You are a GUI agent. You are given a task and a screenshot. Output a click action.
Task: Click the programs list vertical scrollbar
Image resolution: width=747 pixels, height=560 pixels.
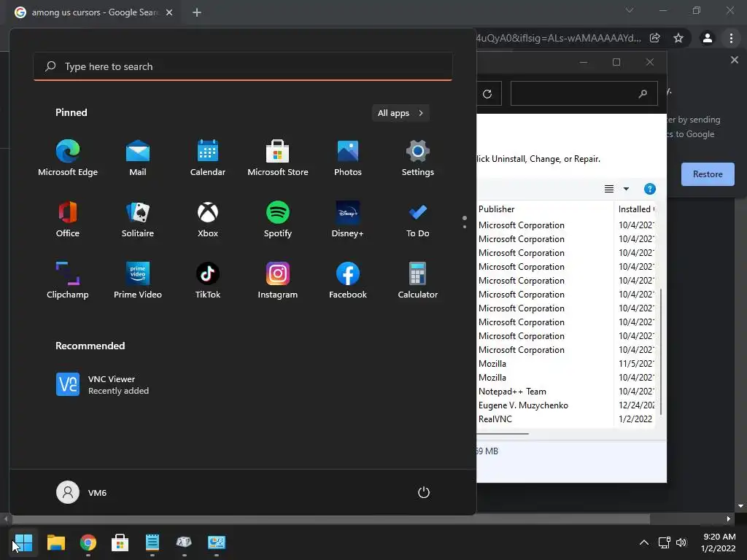point(661,351)
